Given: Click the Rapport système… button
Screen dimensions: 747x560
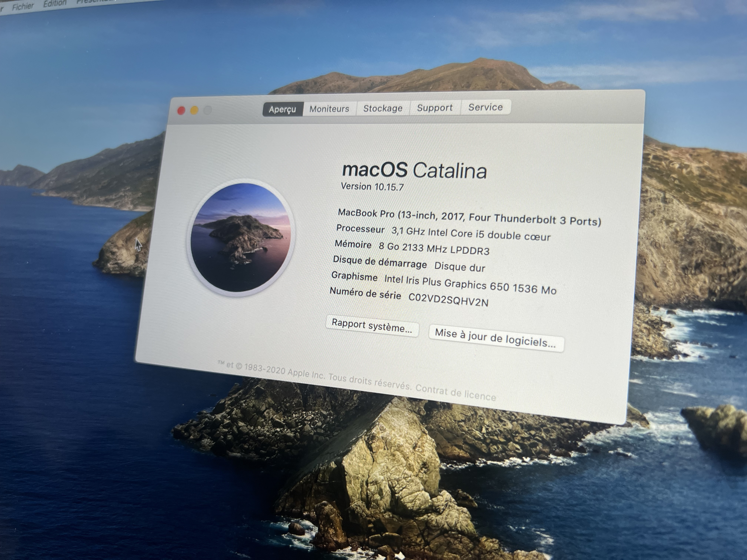Looking at the screenshot, I should pyautogui.click(x=372, y=326).
